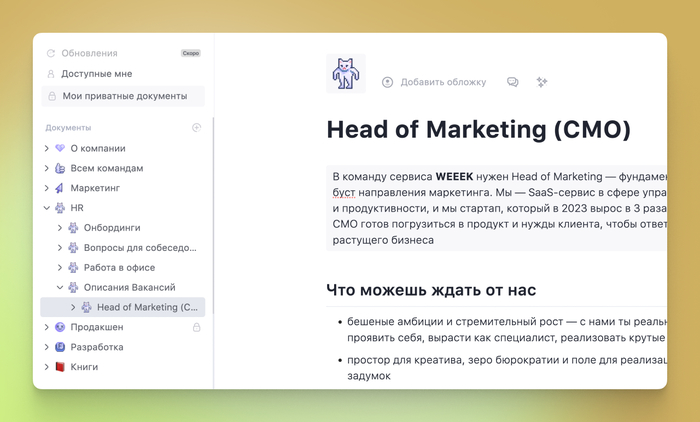
Task: Click the AI sparkles icon
Action: pyautogui.click(x=542, y=82)
